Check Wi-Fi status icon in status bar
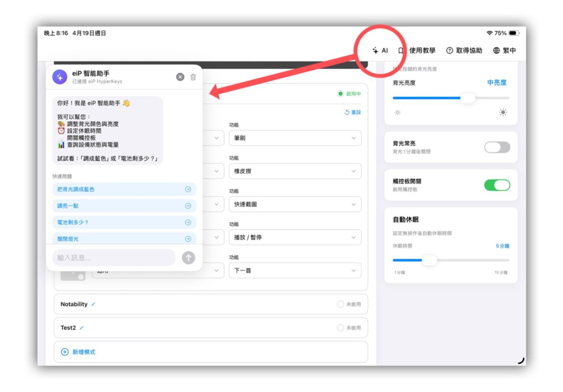Viewport: 563px width, 392px height. [490, 33]
